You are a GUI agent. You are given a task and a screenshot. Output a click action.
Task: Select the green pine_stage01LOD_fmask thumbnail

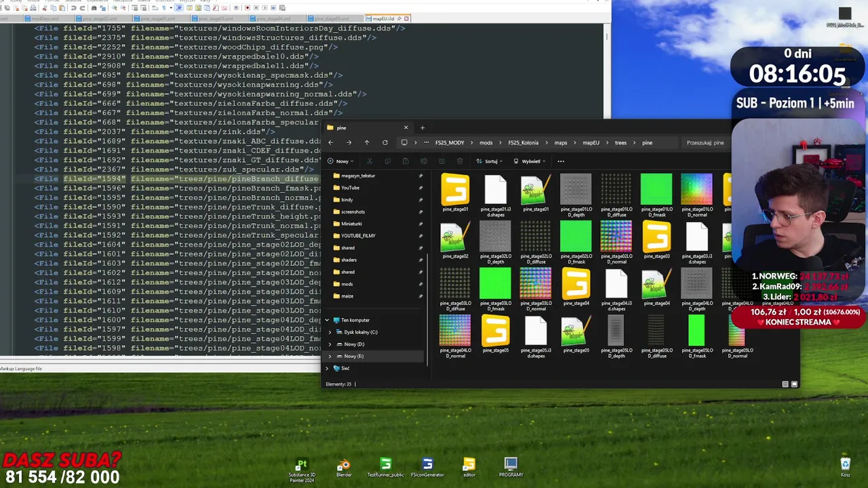(656, 195)
